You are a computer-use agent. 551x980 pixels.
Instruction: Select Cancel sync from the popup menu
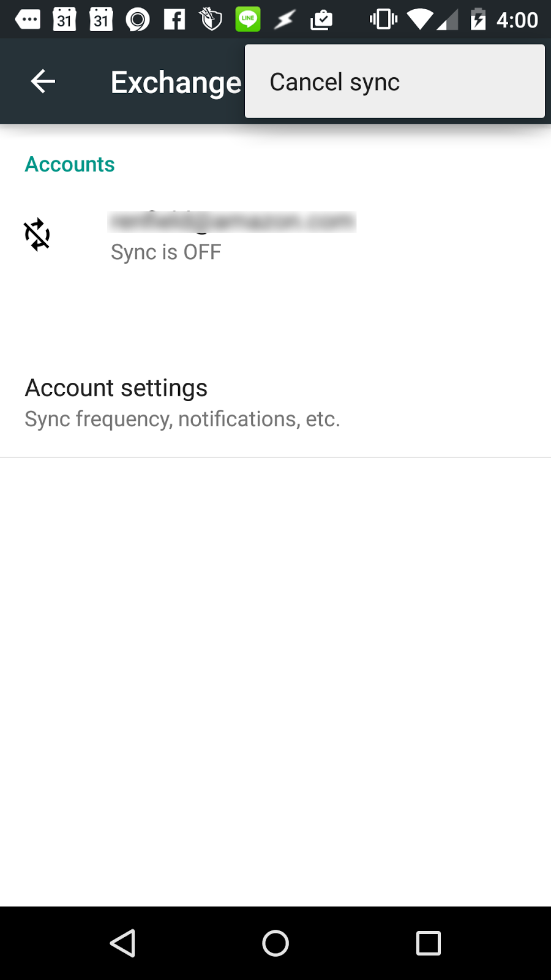pos(334,82)
